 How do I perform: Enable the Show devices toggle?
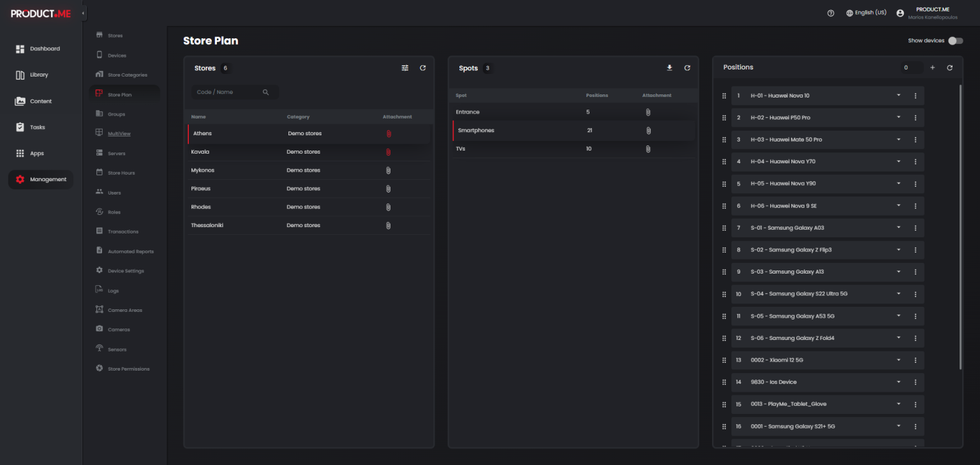pos(955,40)
